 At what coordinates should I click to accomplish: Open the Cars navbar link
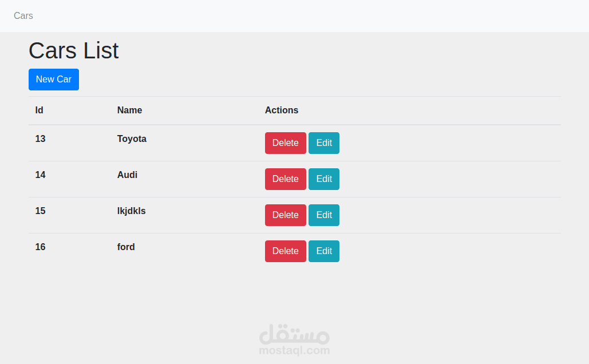click(23, 16)
